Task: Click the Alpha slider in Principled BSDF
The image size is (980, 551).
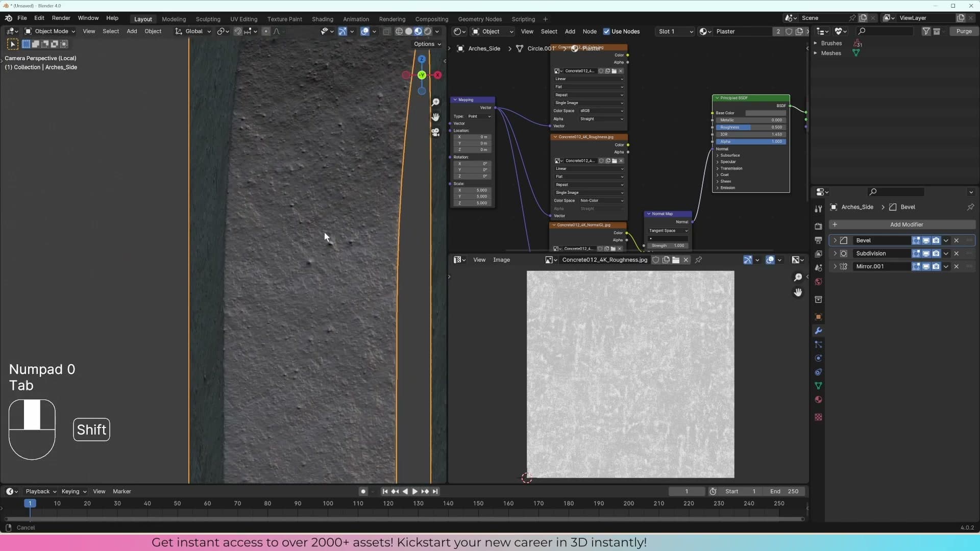Action: 750,142
